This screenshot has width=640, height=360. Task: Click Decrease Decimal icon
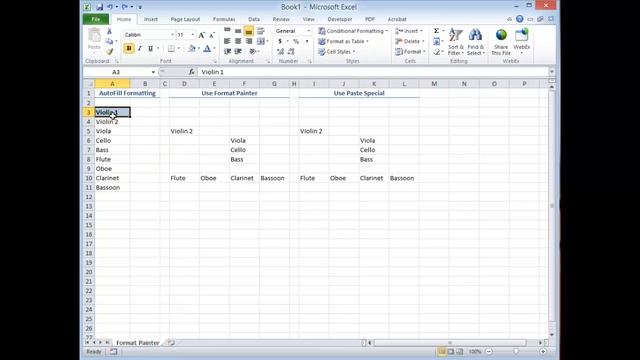[x=291, y=51]
